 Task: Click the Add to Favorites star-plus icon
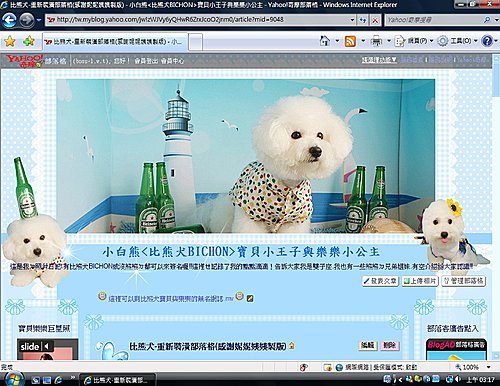[x=29, y=41]
